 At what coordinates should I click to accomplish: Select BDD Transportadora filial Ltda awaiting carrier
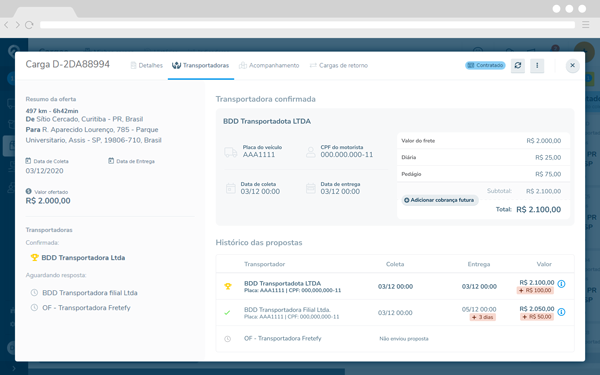coord(90,293)
